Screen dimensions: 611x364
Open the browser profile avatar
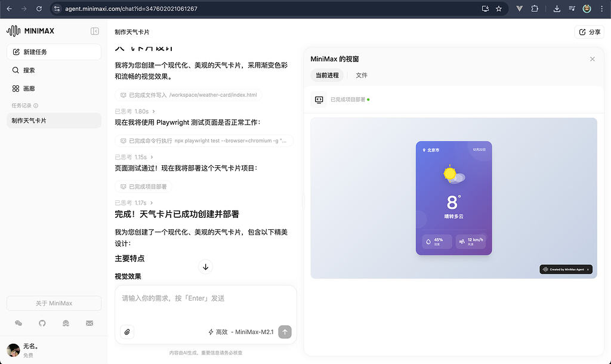[x=587, y=8]
